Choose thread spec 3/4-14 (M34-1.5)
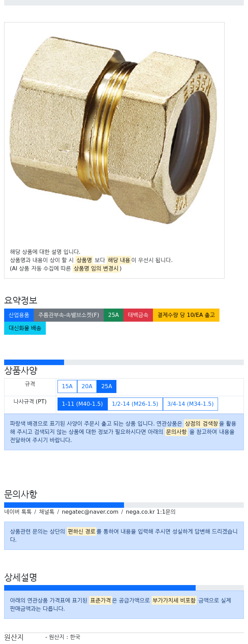Viewport: 248px width, 644px height. (190, 404)
